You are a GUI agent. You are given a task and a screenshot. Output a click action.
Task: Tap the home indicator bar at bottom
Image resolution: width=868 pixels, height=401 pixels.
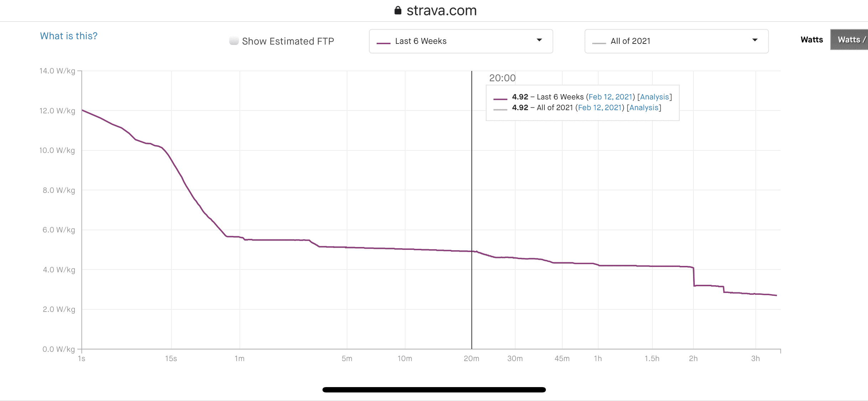tap(434, 390)
